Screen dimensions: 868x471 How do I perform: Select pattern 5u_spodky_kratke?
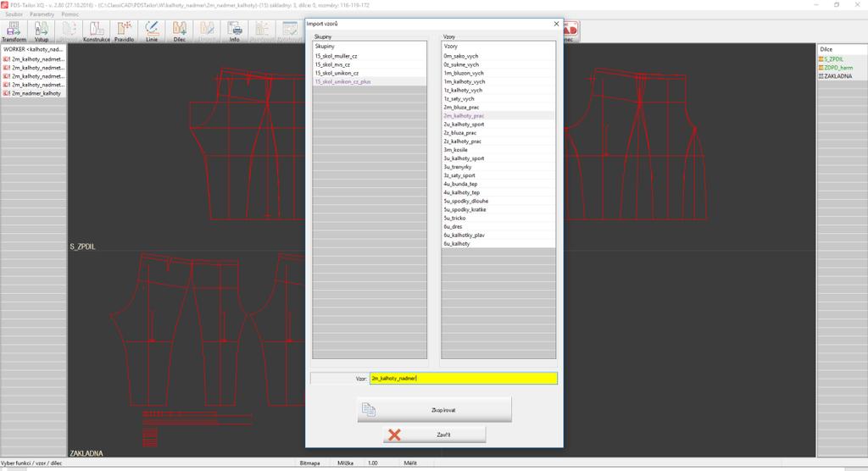[x=498, y=209]
